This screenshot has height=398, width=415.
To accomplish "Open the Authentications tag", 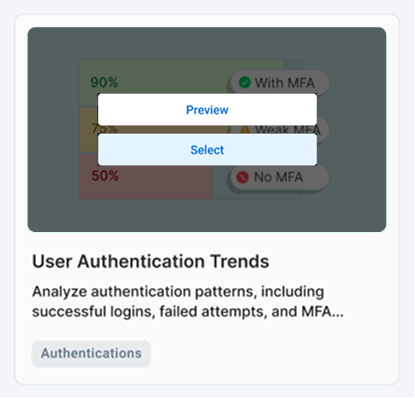I will (91, 353).
